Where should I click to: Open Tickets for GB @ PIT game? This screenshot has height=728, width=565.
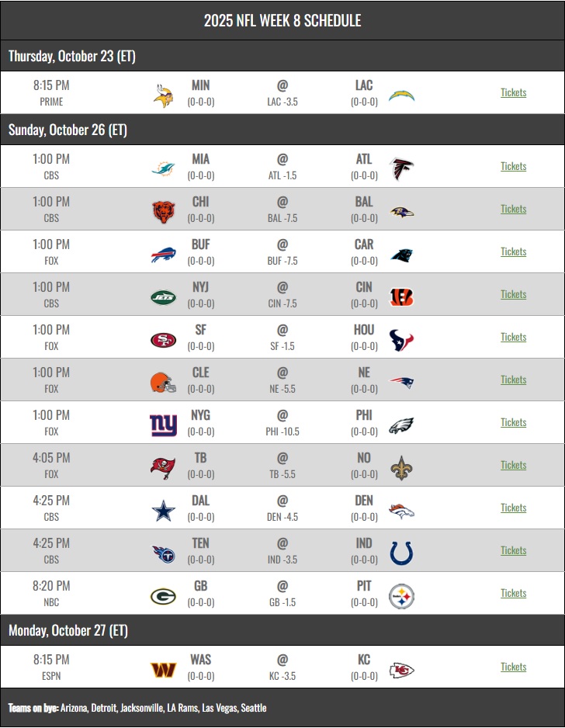tap(513, 593)
